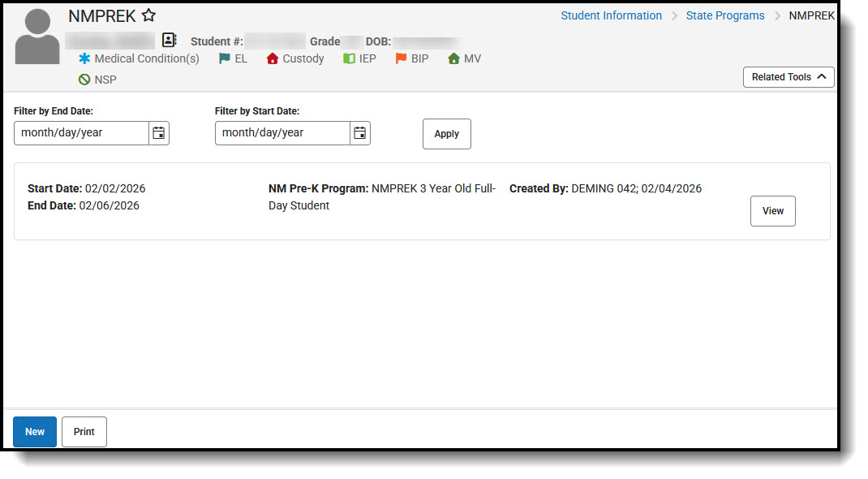Image resolution: width=868 pixels, height=479 pixels.
Task: Toggle the NMPREK favorite star
Action: 148,15
